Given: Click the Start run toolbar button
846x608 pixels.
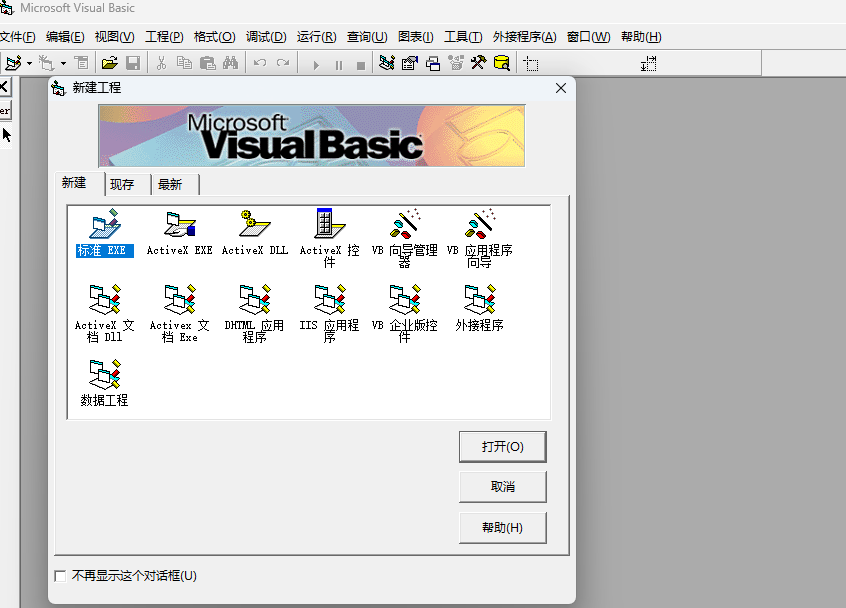Looking at the screenshot, I should [316, 65].
